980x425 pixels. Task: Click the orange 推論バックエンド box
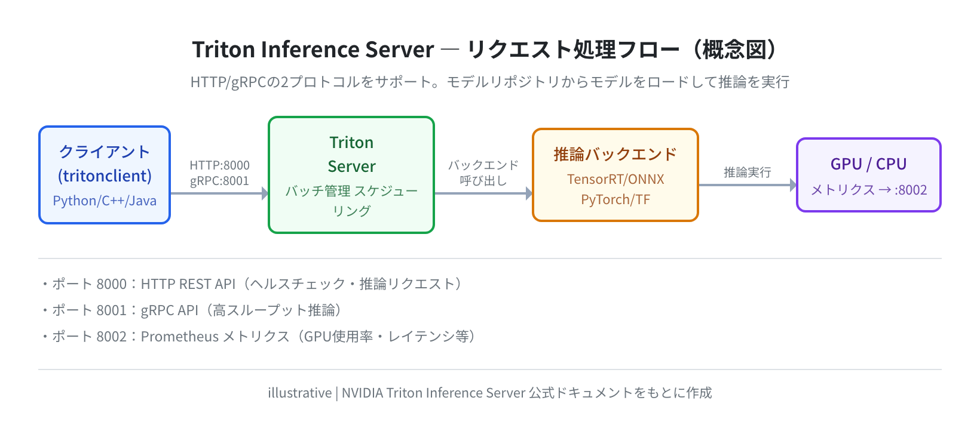click(615, 175)
